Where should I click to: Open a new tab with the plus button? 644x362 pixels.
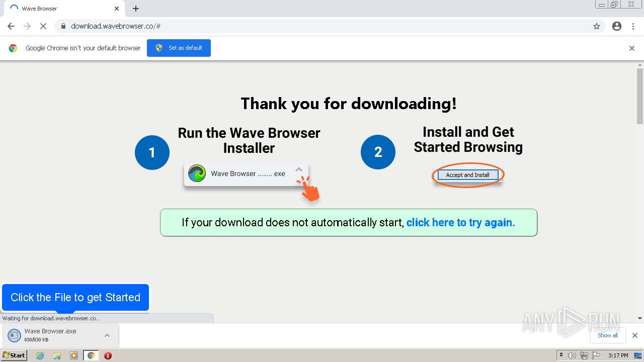click(x=136, y=9)
